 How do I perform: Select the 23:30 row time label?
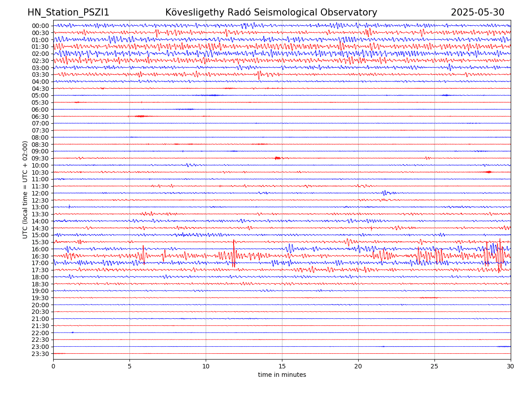pyautogui.click(x=40, y=354)
